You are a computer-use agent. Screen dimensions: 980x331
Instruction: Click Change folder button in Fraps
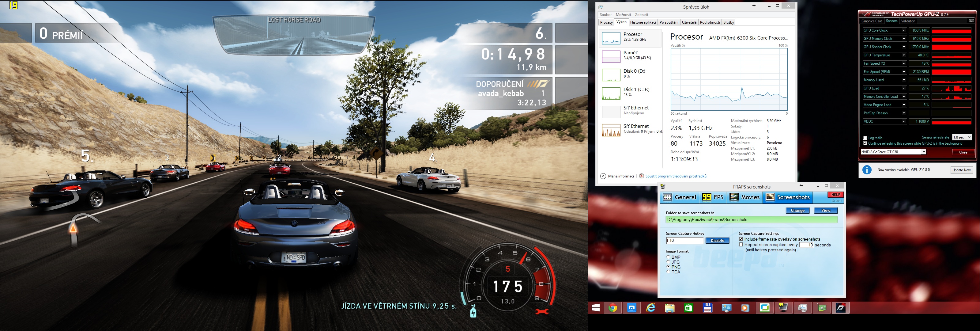pos(797,211)
